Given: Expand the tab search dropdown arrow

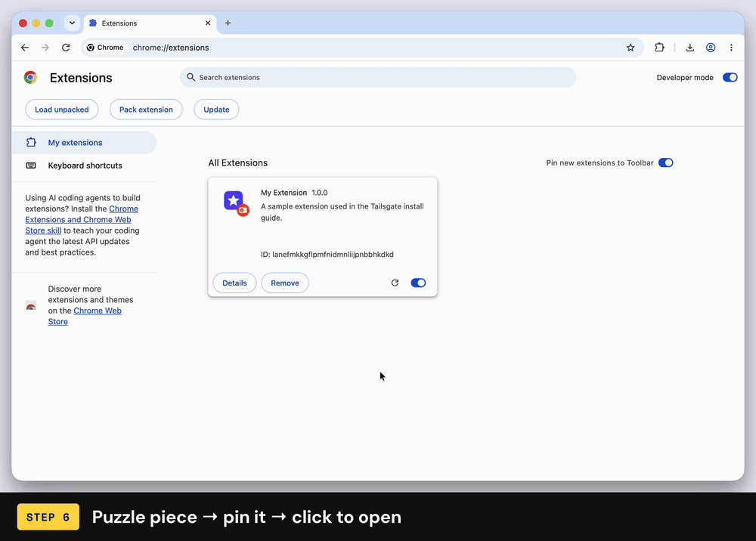Looking at the screenshot, I should [72, 23].
